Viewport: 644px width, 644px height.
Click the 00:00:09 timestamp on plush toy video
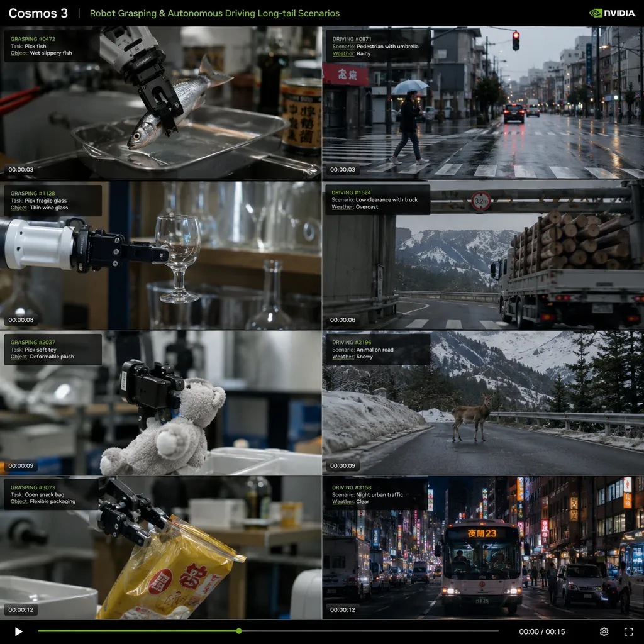point(21,466)
